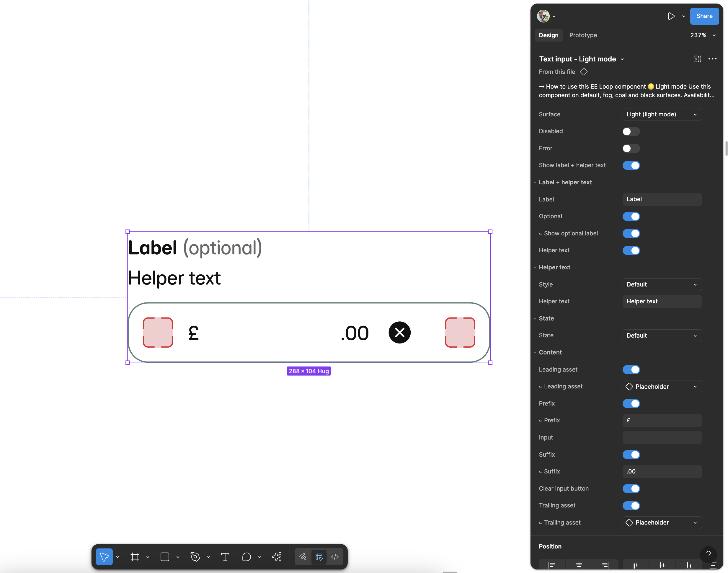Select the Text tool

225,557
